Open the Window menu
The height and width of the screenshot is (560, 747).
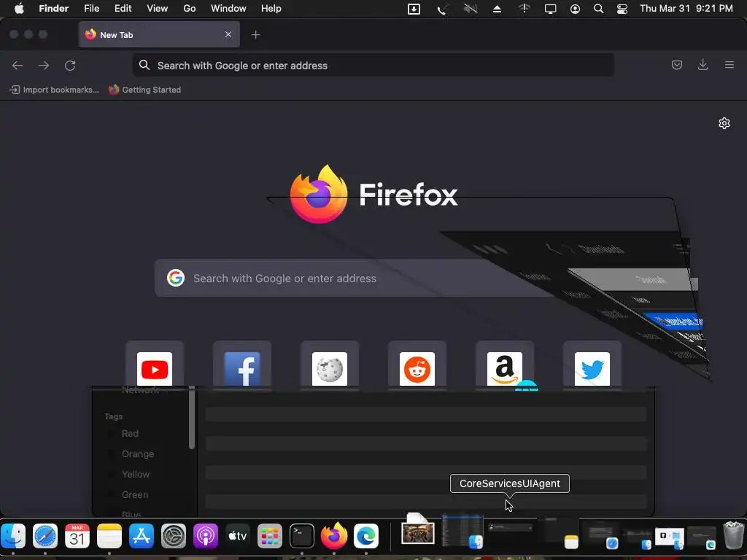[228, 9]
